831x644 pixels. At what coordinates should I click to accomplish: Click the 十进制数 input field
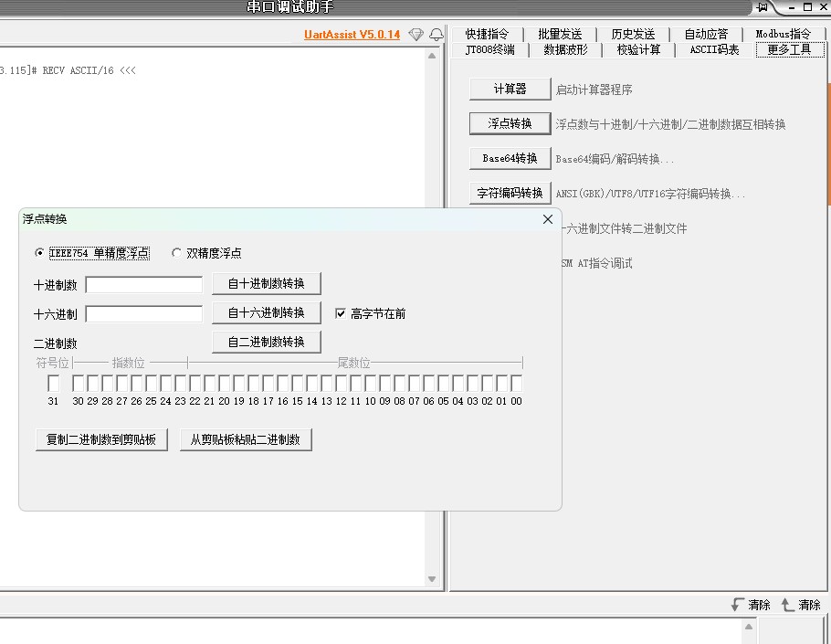(144, 285)
